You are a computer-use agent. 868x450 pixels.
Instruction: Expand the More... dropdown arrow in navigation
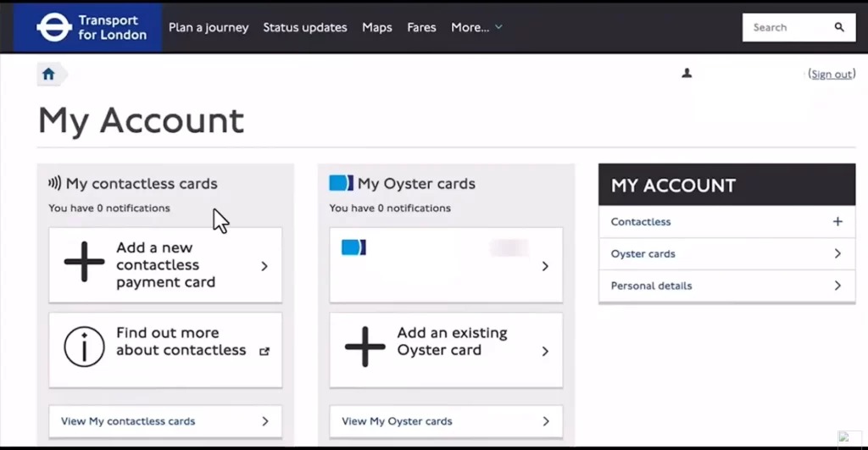(x=498, y=26)
